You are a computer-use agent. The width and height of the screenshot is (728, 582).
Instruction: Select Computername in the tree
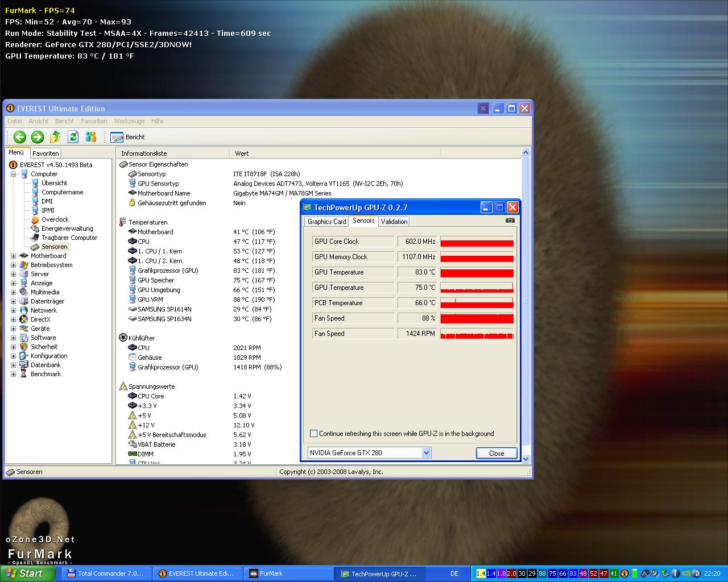tap(62, 192)
